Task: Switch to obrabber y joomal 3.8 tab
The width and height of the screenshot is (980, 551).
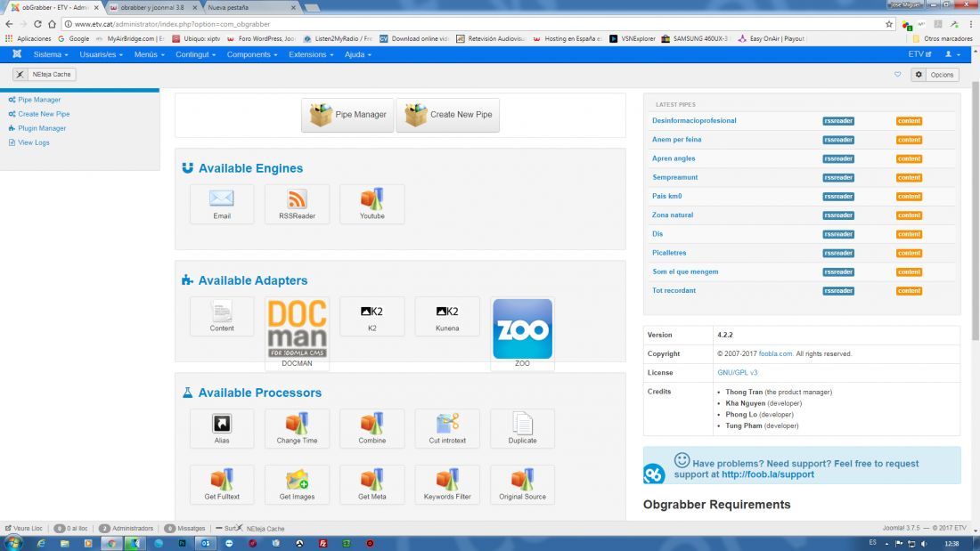Action: click(x=152, y=7)
